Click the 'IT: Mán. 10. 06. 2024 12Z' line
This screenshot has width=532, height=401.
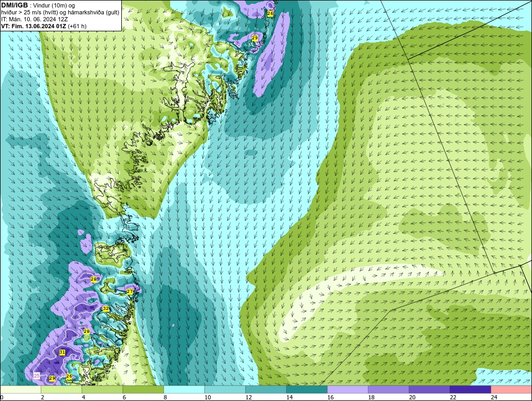pos(34,19)
